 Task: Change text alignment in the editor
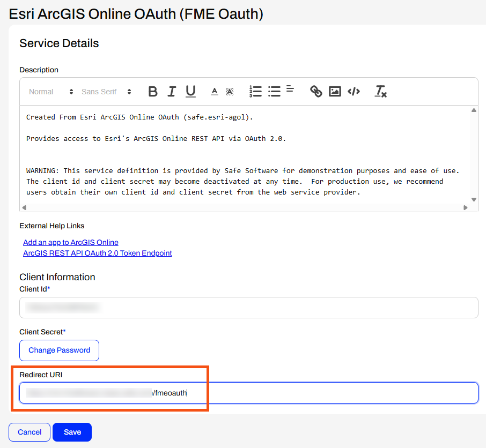click(290, 91)
